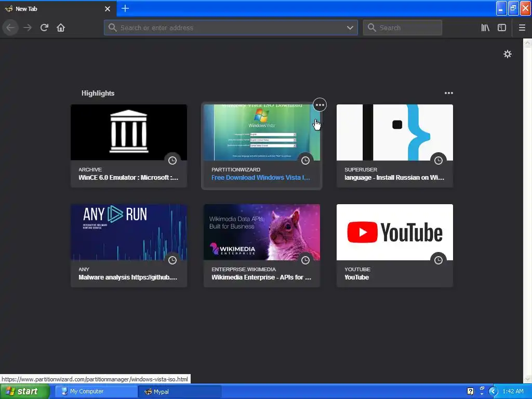Open the Archive WinCE 6.0 Emulator thumbnail

tap(129, 132)
